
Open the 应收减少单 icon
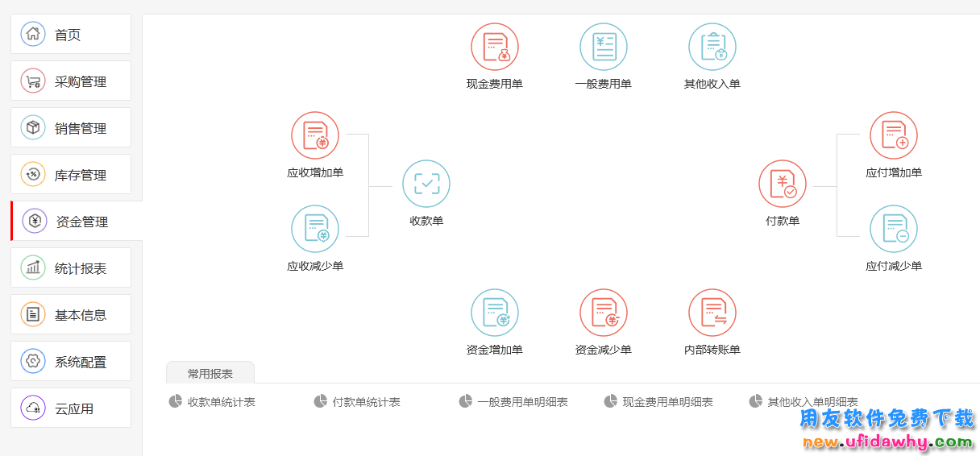click(x=314, y=229)
